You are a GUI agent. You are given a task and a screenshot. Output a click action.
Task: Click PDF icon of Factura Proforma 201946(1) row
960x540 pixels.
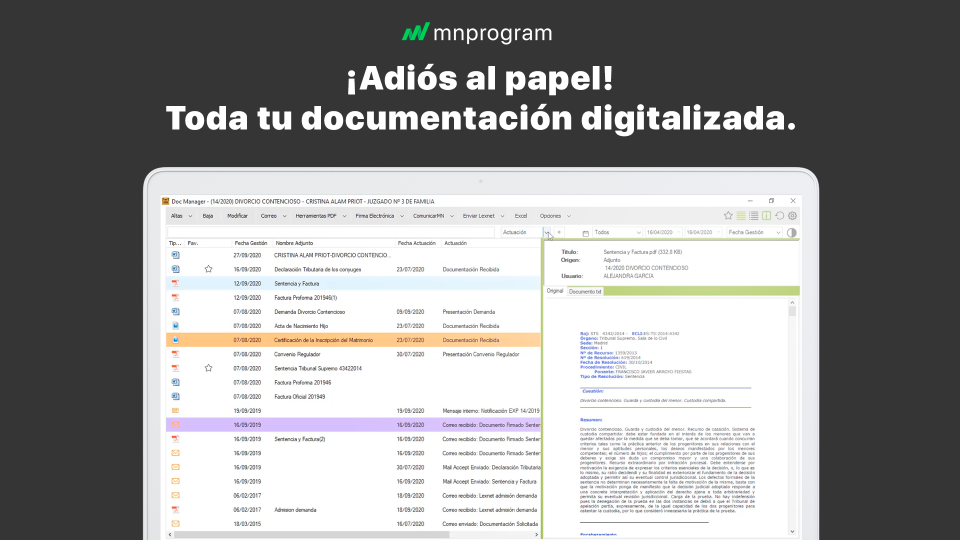point(175,298)
